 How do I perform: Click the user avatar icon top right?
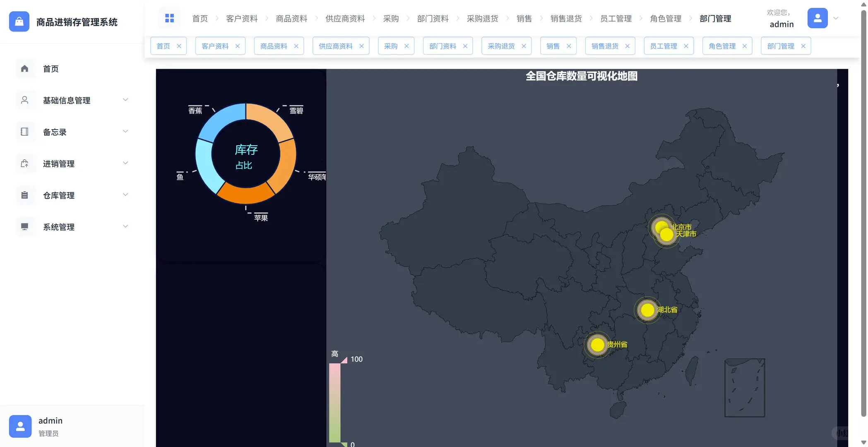[x=817, y=18]
